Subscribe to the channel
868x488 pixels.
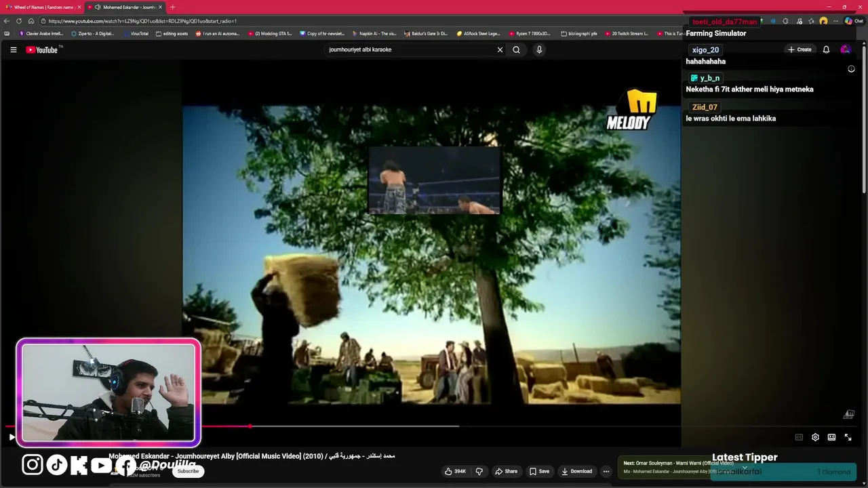coord(188,471)
